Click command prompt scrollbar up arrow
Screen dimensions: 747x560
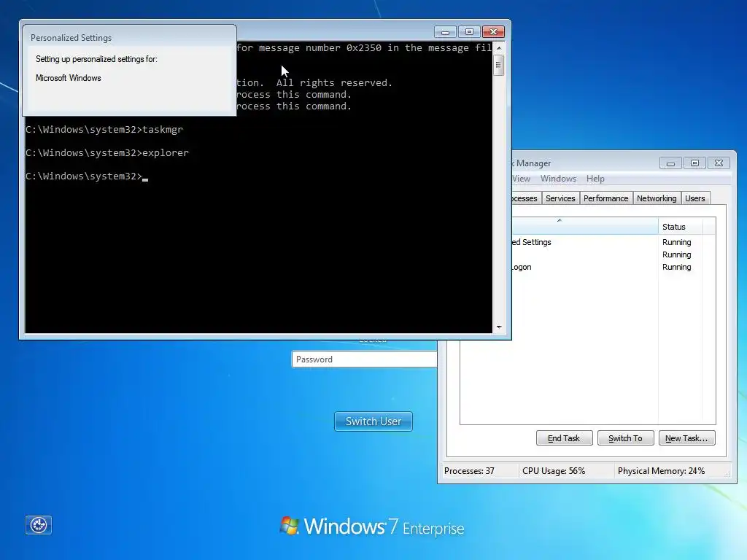point(499,47)
